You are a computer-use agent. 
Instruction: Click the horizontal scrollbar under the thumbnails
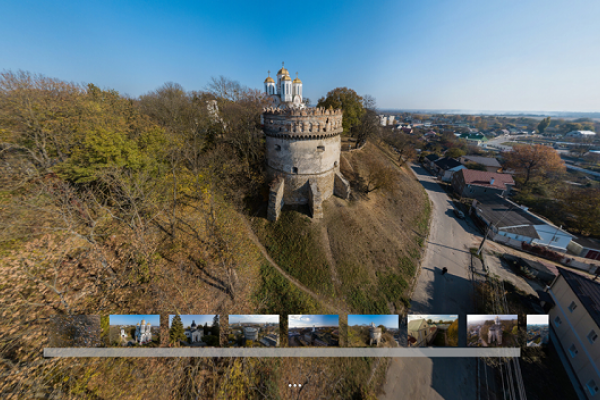coord(281,352)
